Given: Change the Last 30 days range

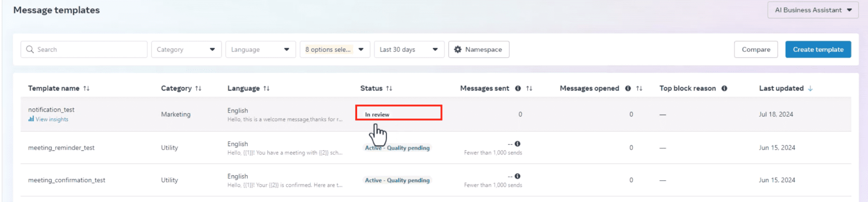Looking at the screenshot, I should [x=409, y=49].
